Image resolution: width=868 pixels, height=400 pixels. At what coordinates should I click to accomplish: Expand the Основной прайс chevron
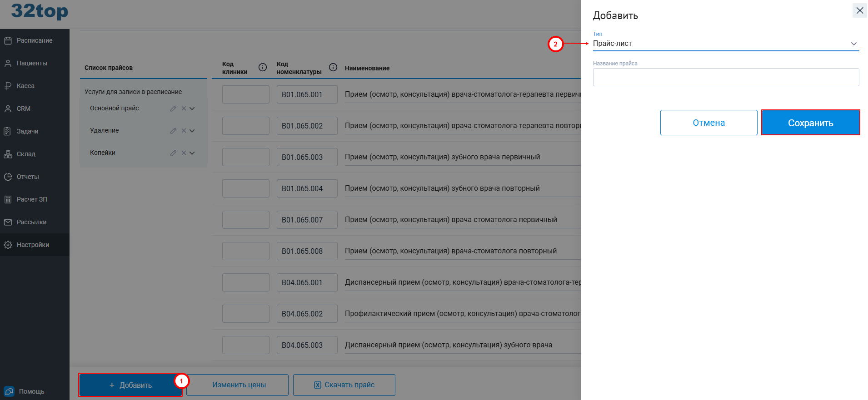point(192,109)
